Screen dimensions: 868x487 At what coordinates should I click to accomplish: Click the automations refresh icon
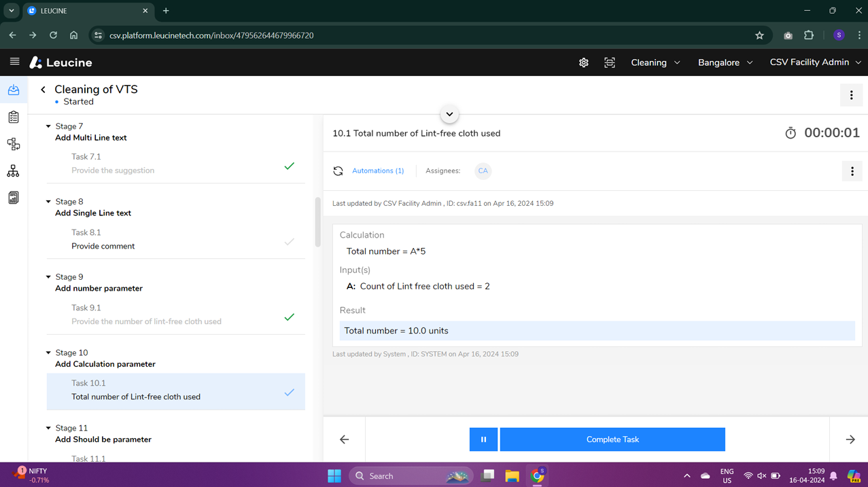338,171
